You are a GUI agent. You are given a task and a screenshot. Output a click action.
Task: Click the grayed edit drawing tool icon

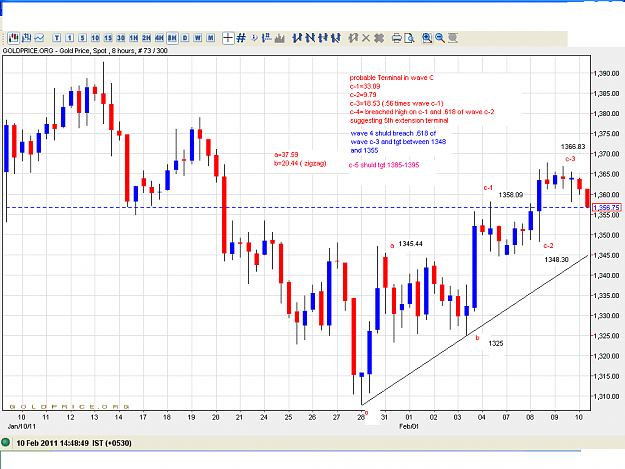(x=353, y=38)
